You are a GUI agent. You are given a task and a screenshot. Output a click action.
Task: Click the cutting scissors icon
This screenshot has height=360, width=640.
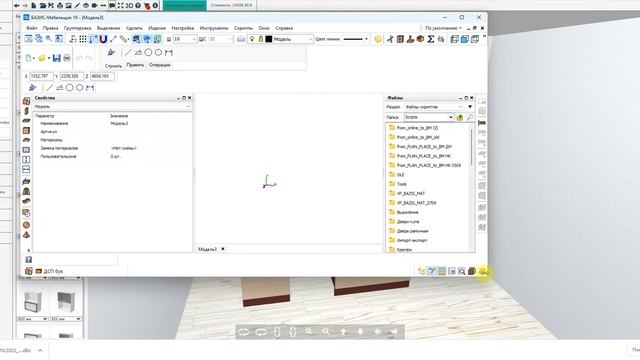click(x=390, y=39)
